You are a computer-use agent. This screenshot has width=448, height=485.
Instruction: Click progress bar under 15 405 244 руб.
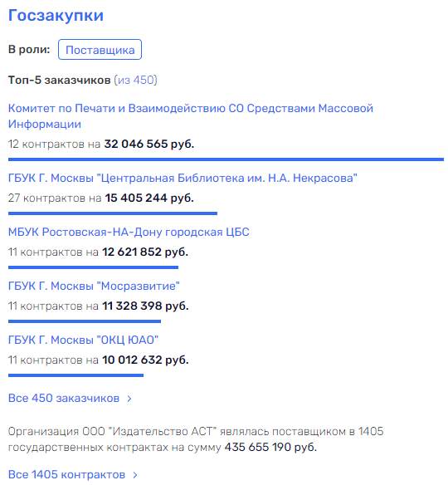[x=113, y=213]
